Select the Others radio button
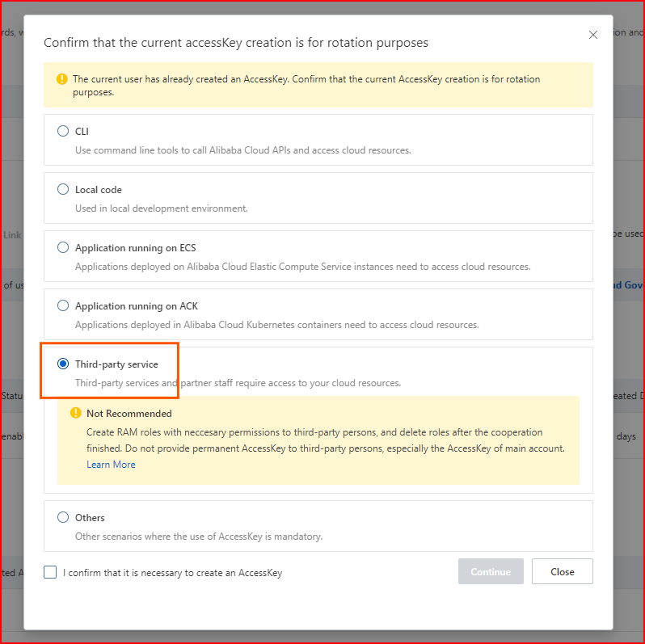645x644 pixels. click(63, 517)
